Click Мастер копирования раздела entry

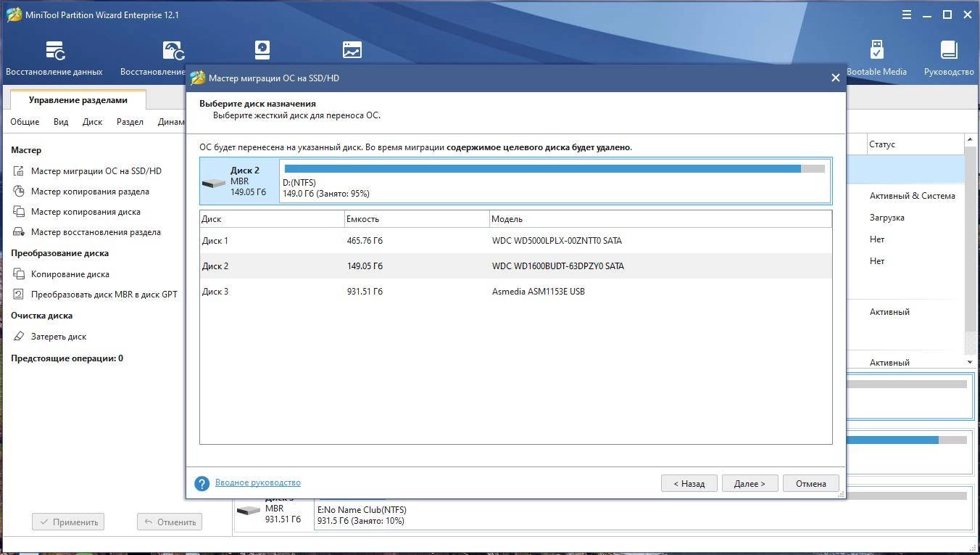point(90,192)
